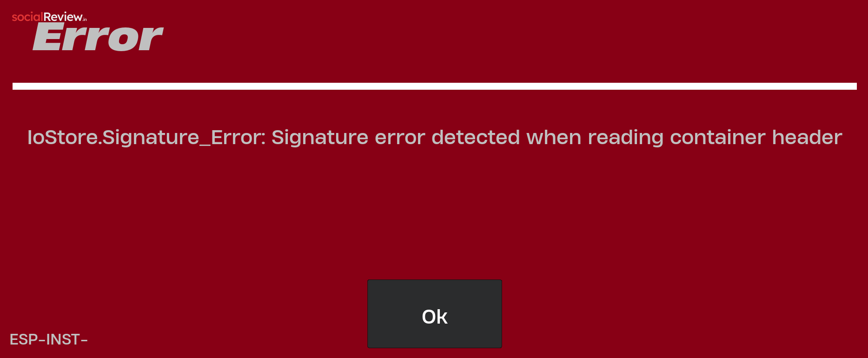
Task: Click the word "when" in message
Action: coord(554,138)
